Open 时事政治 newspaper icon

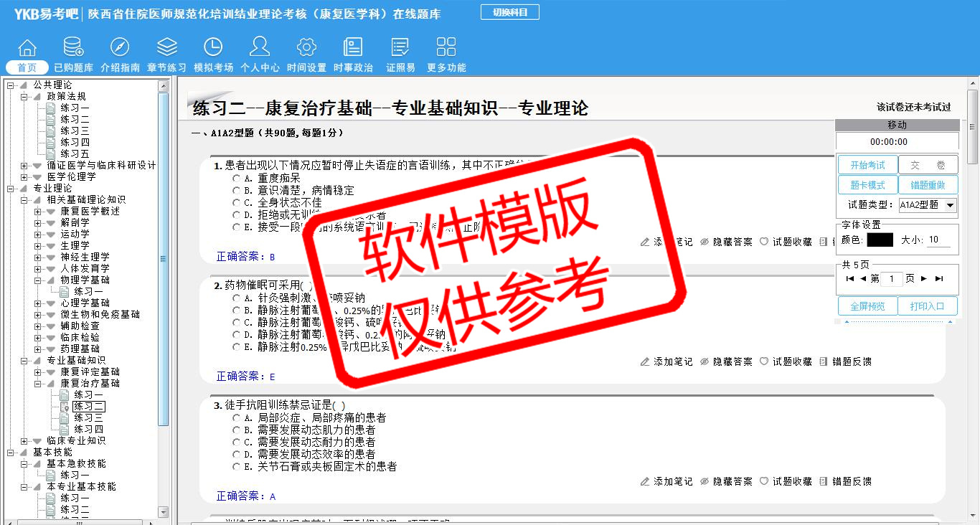click(x=353, y=48)
